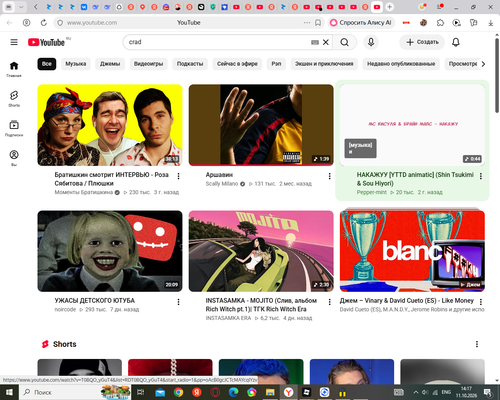
Task: Select the Подкасты filter chip
Action: click(190, 64)
